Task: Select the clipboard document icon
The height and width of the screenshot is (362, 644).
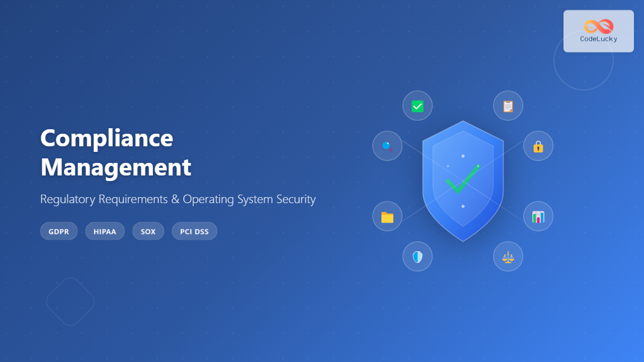Action: (x=508, y=106)
